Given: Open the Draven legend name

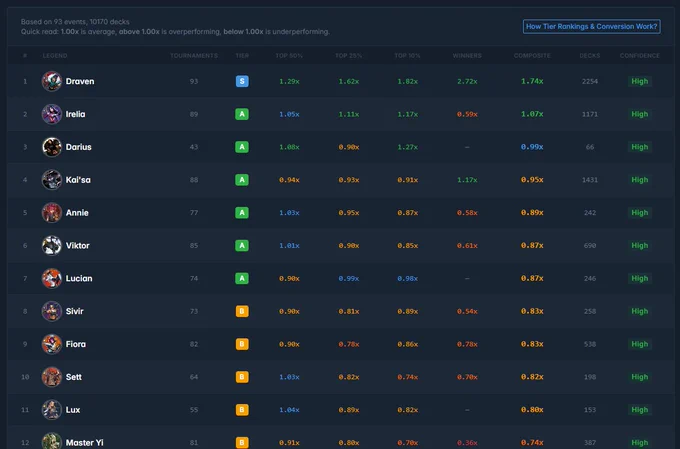Looking at the screenshot, I should tap(80, 81).
